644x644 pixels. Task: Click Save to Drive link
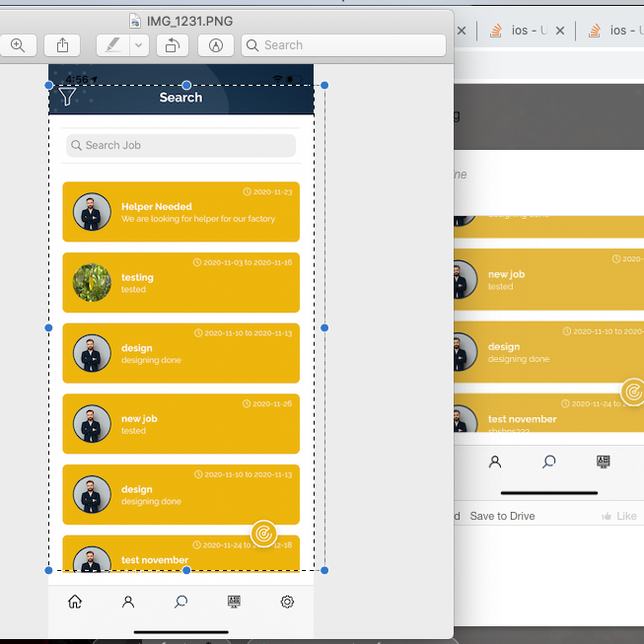pyautogui.click(x=502, y=516)
